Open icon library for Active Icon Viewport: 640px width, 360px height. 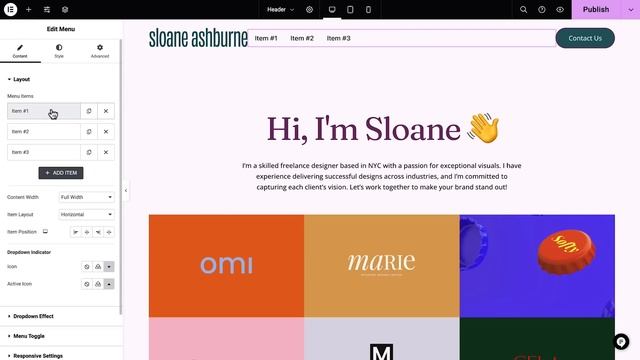109,284
